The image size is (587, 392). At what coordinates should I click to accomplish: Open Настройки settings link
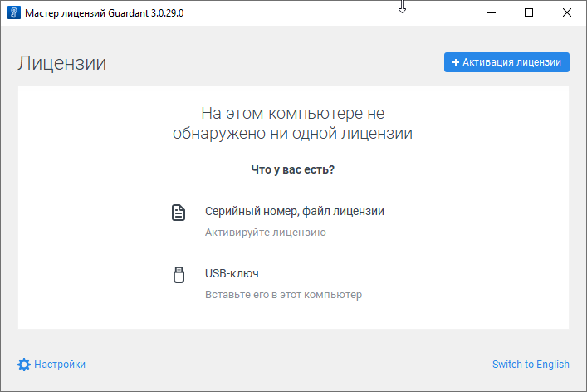pos(60,365)
